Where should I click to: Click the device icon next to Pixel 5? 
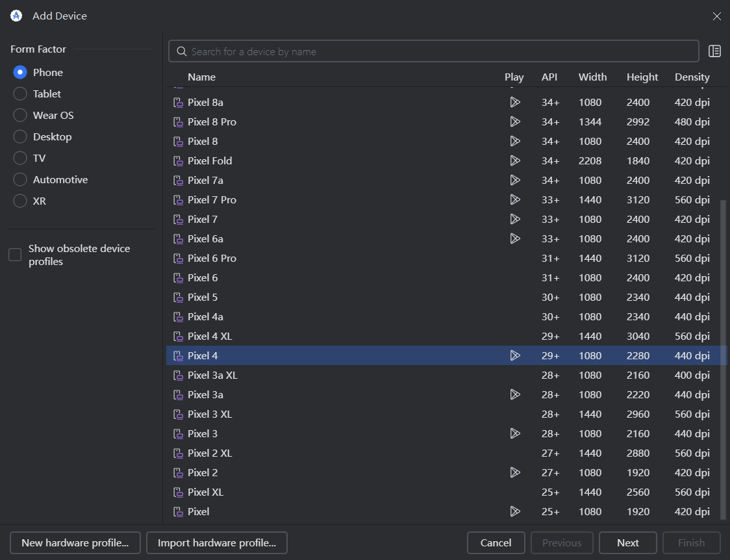click(178, 298)
